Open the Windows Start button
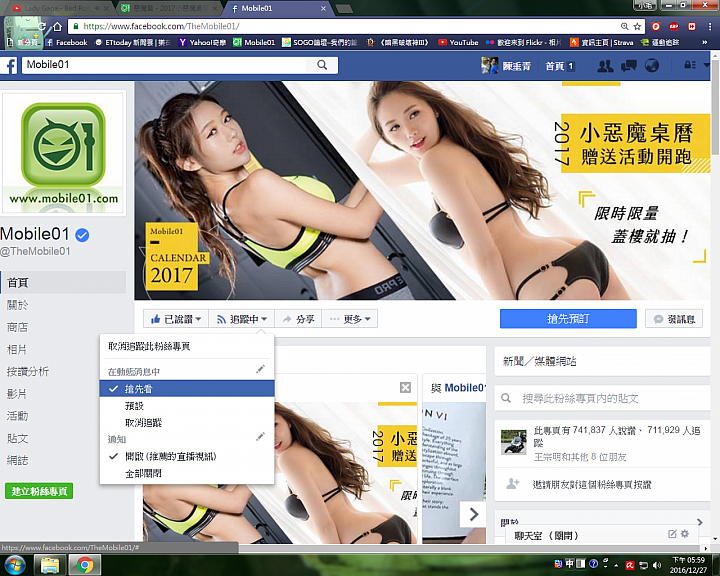The width and height of the screenshot is (720, 576). (x=14, y=565)
